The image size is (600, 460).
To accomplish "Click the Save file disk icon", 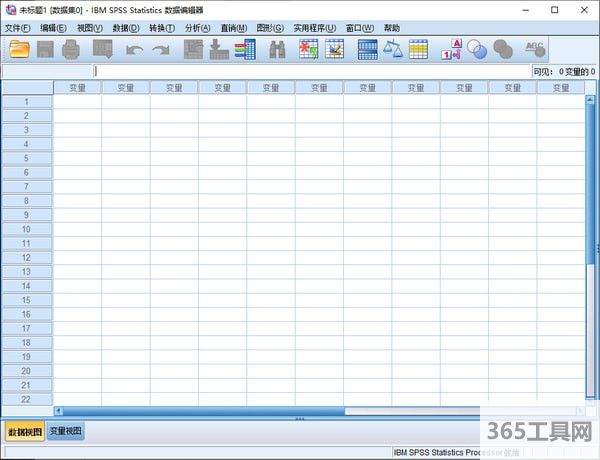I will click(45, 49).
